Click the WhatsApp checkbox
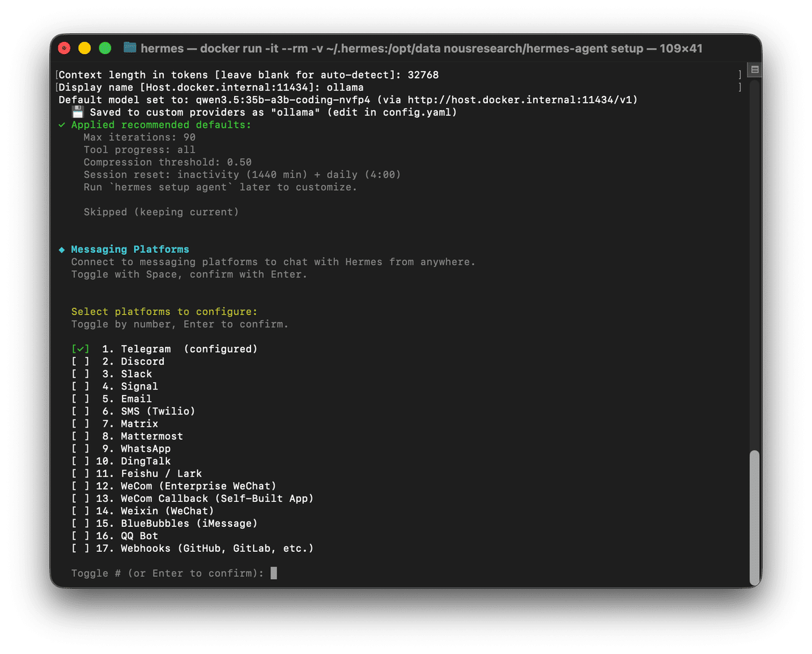Image resolution: width=812 pixels, height=654 pixels. [x=81, y=449]
